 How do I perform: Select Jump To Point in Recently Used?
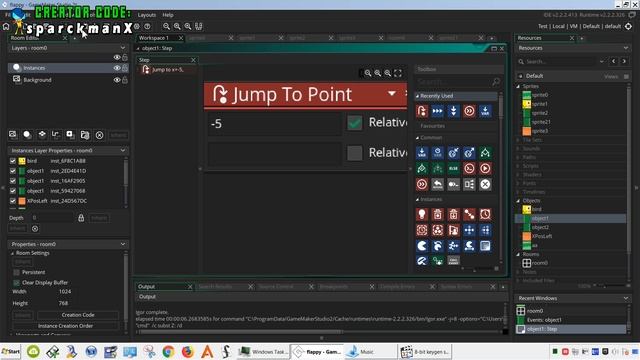(x=422, y=111)
